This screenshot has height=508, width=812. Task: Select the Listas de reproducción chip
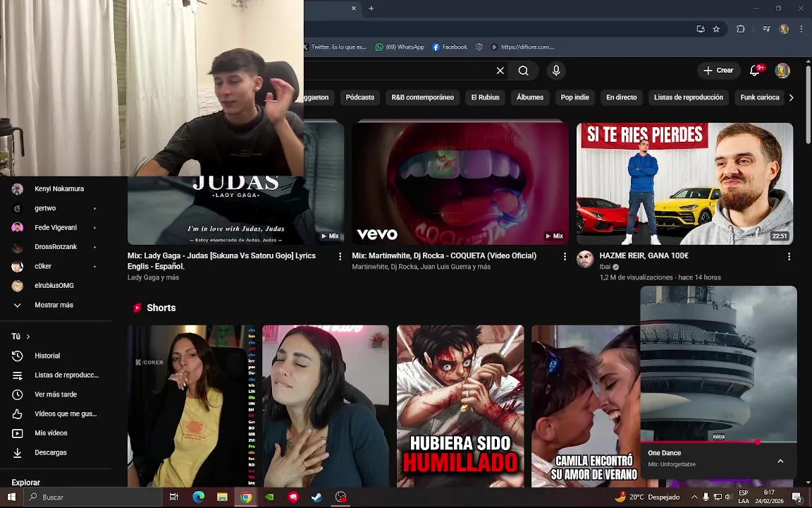click(x=688, y=97)
